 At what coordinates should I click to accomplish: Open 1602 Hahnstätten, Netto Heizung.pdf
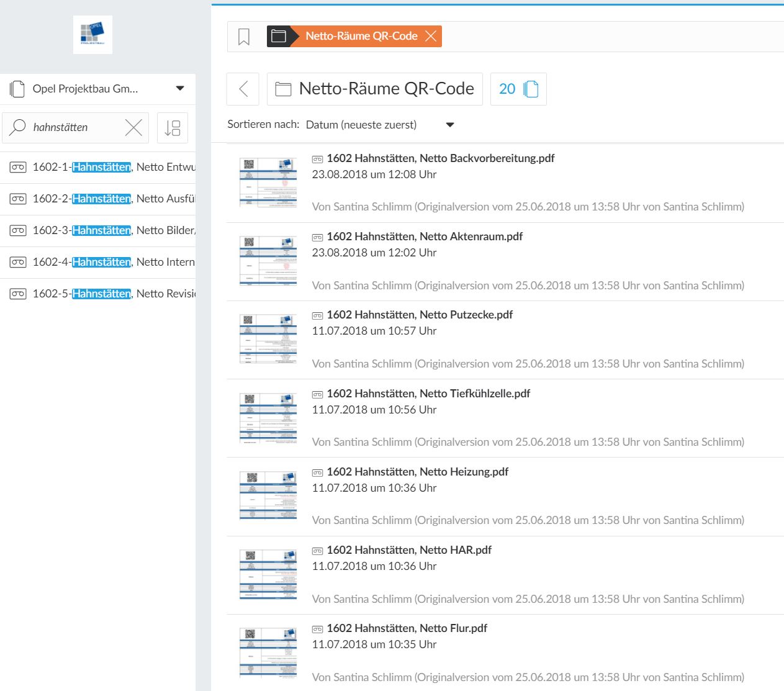[x=418, y=472]
